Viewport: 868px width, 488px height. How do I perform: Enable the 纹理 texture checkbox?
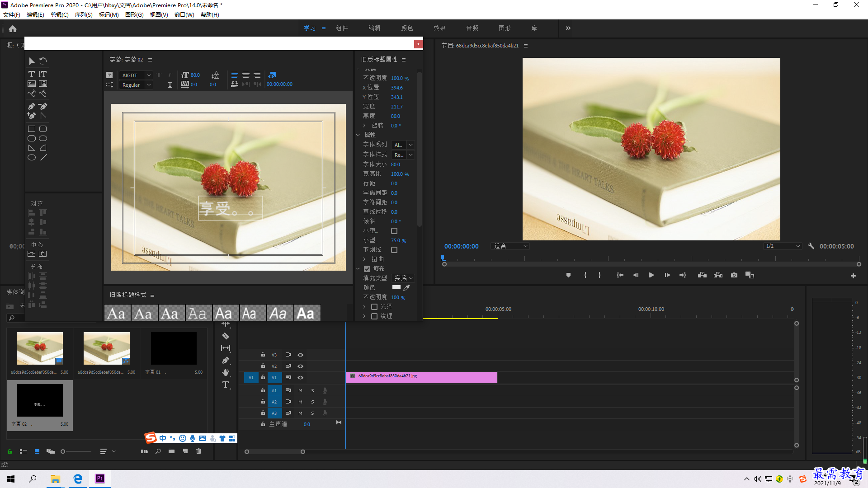click(374, 316)
